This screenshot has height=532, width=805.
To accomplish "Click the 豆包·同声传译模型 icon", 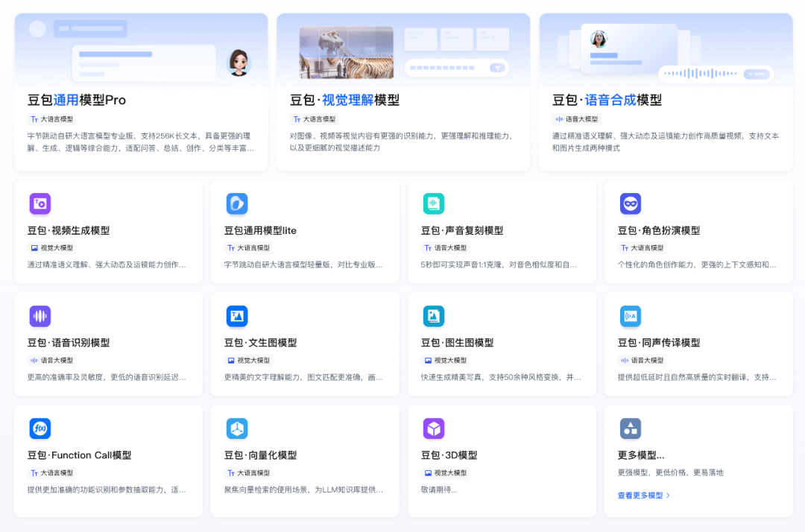I will 630,316.
